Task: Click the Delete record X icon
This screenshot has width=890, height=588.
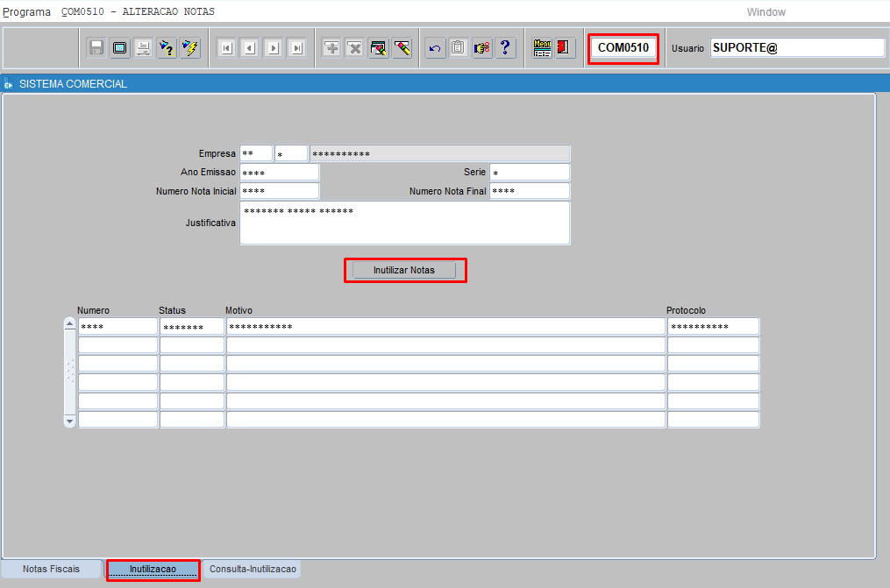Action: 354,48
